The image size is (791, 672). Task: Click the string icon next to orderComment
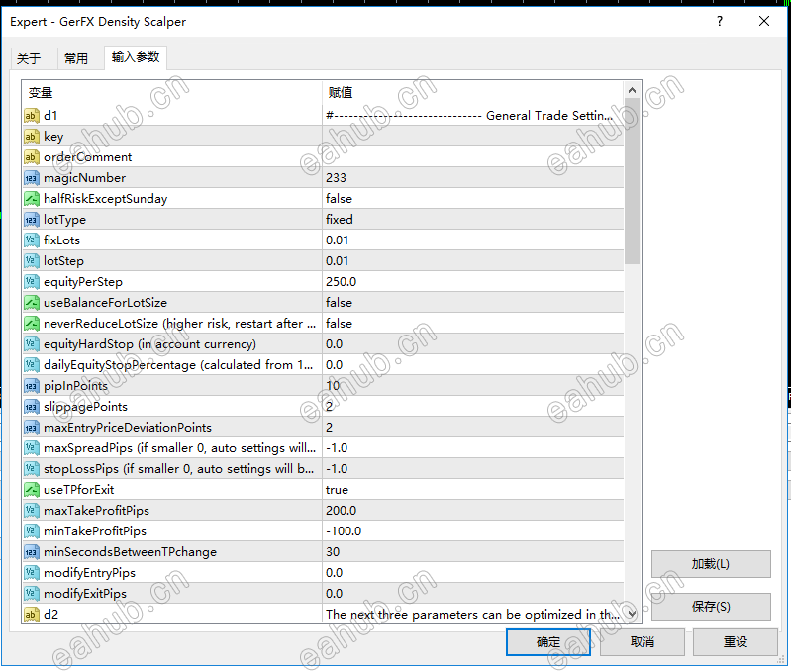pyautogui.click(x=32, y=157)
